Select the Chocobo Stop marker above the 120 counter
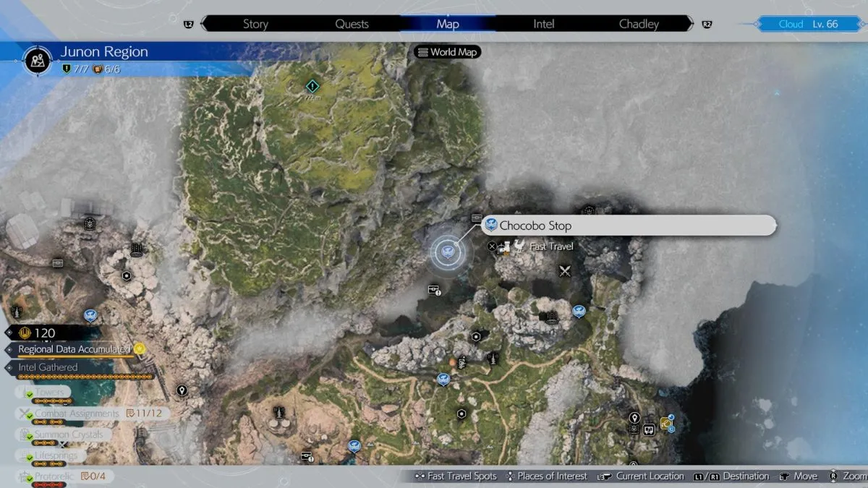 click(x=90, y=314)
